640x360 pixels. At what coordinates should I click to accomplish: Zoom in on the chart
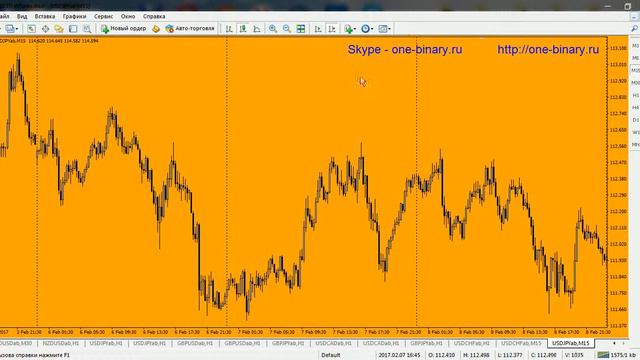tap(273, 29)
